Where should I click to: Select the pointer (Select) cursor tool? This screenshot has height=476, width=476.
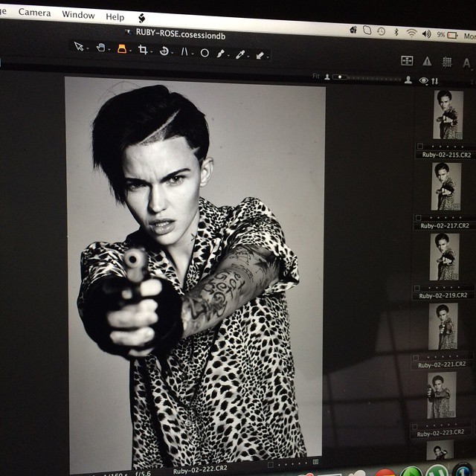point(78,46)
